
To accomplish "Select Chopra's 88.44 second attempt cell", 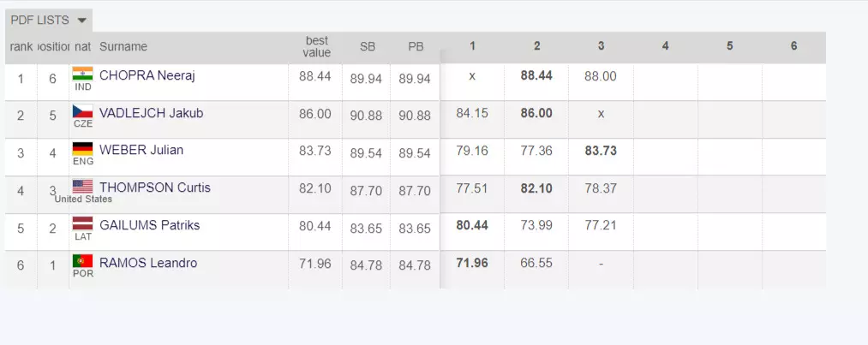I will pos(536,75).
